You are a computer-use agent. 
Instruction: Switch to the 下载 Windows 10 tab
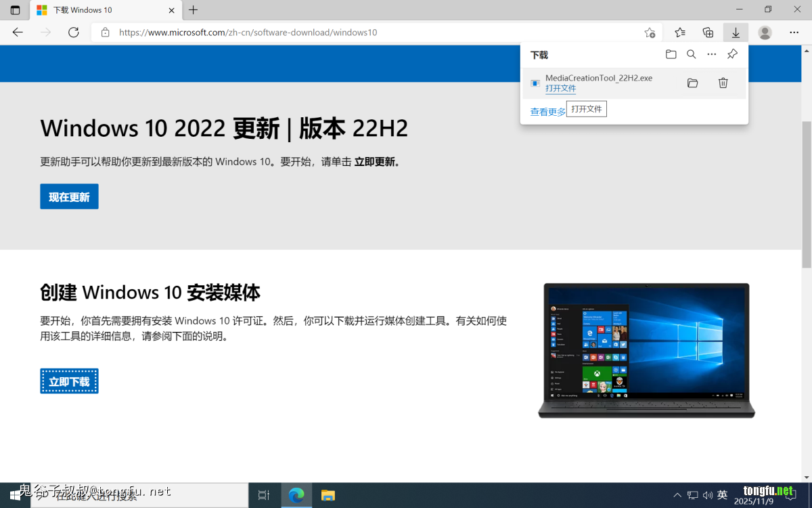[101, 10]
